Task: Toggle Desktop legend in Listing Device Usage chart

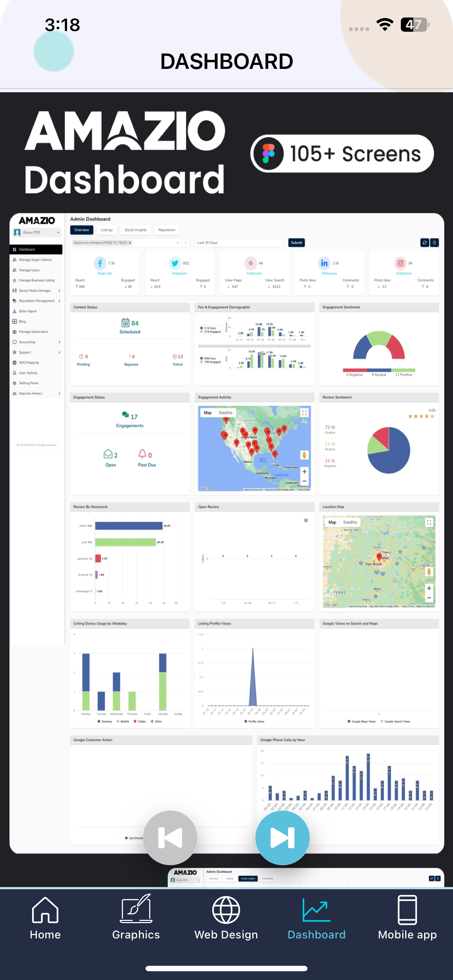Action: [x=105, y=721]
